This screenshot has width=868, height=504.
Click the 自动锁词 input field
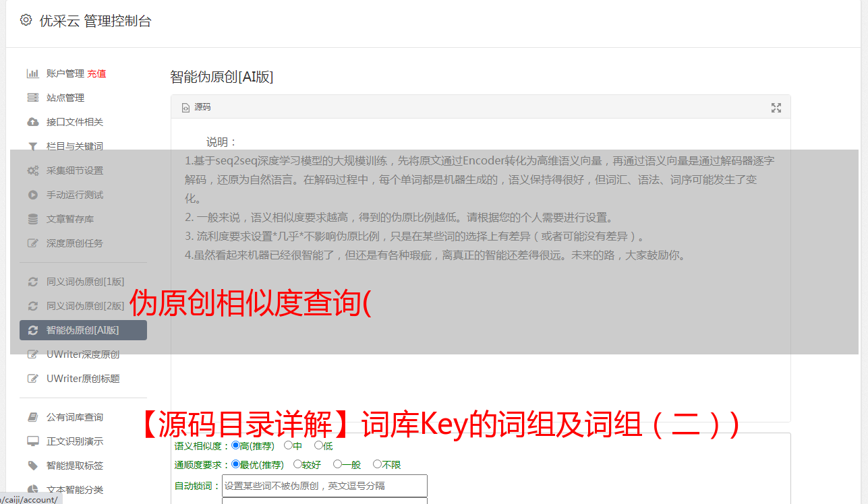coord(324,486)
